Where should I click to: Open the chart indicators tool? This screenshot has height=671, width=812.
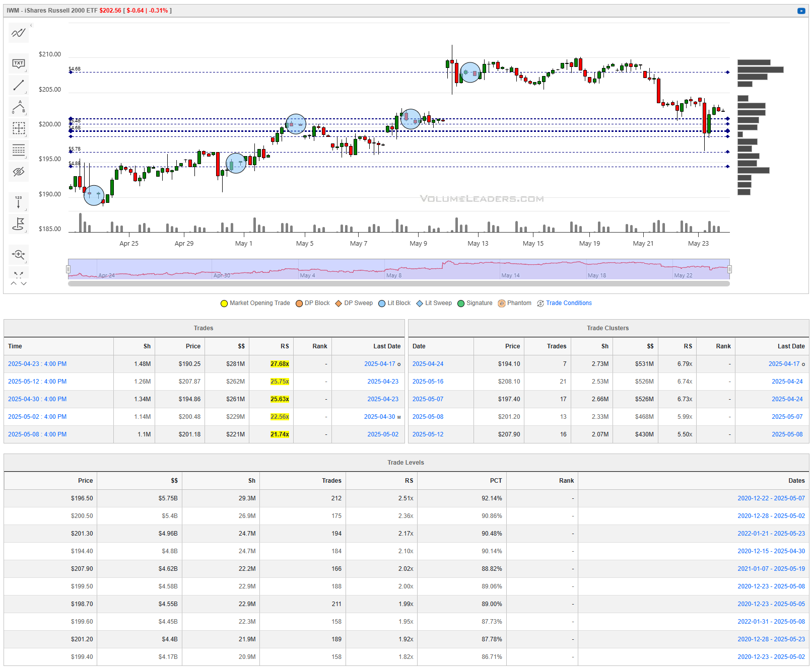19,33
